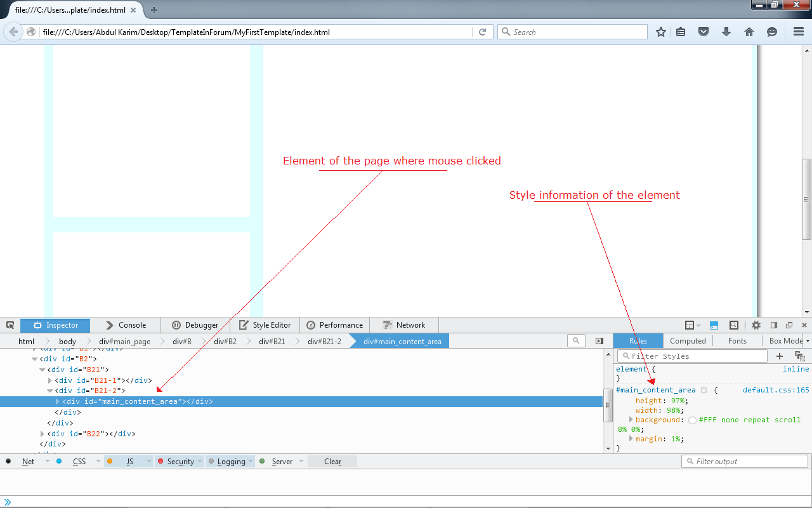Open the devtools Toolbox Options gear
812x508 pixels.
point(756,325)
